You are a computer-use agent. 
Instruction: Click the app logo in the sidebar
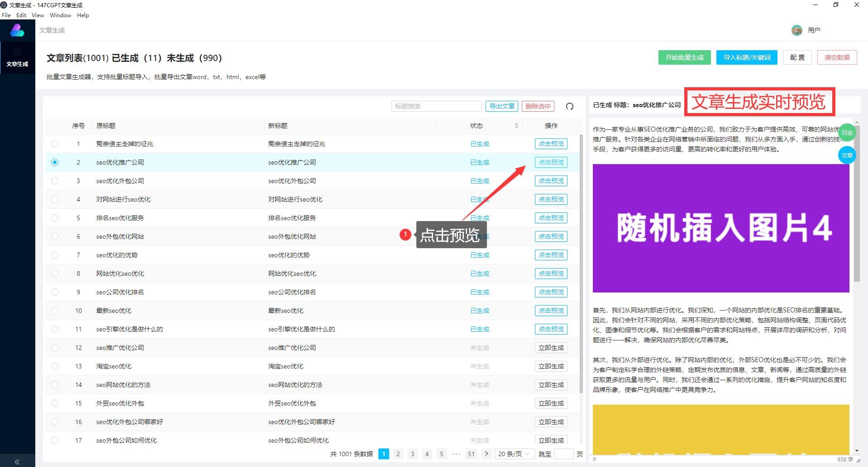point(17,30)
